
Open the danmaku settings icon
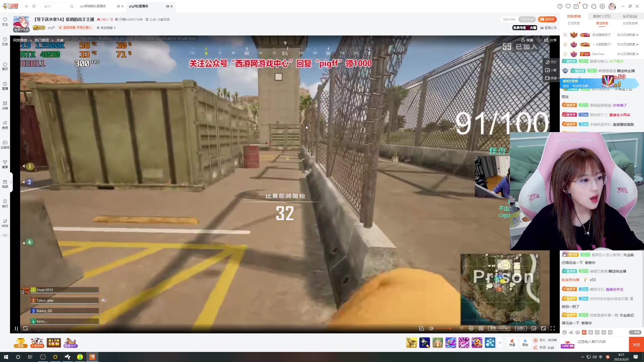(481, 328)
